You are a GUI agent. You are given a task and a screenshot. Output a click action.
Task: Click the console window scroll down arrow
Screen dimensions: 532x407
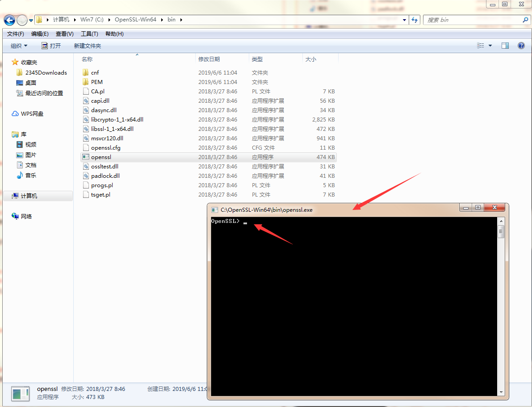tap(501, 392)
